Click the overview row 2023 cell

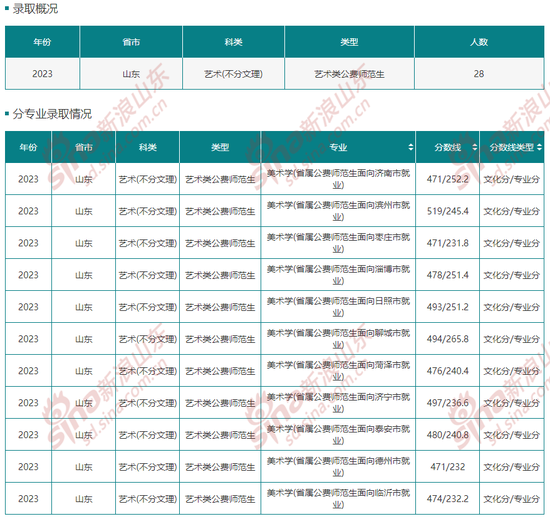click(42, 74)
